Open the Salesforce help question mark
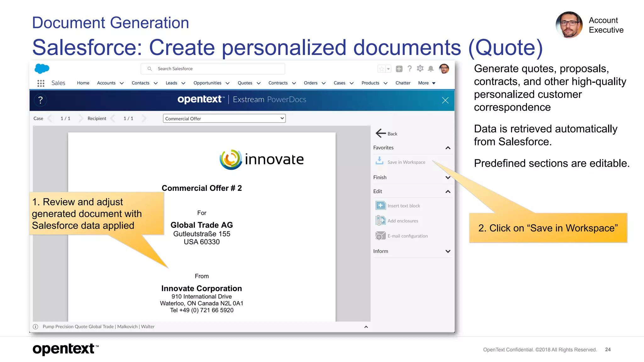Image resolution: width=644 pixels, height=362 pixels. click(409, 69)
